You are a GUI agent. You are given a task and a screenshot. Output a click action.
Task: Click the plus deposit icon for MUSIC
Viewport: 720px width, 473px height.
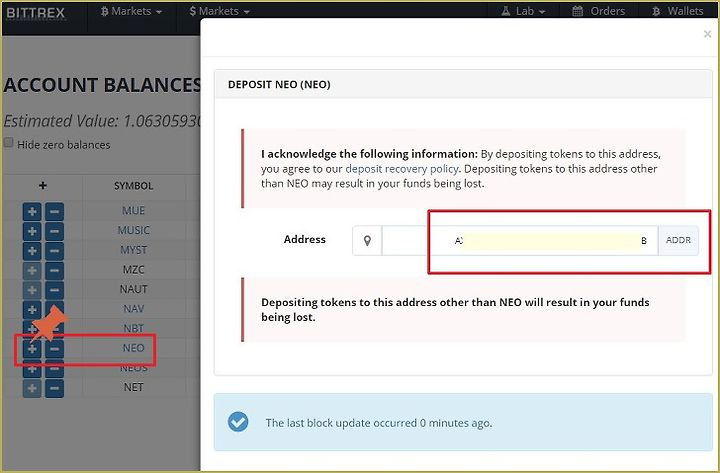[32, 231]
